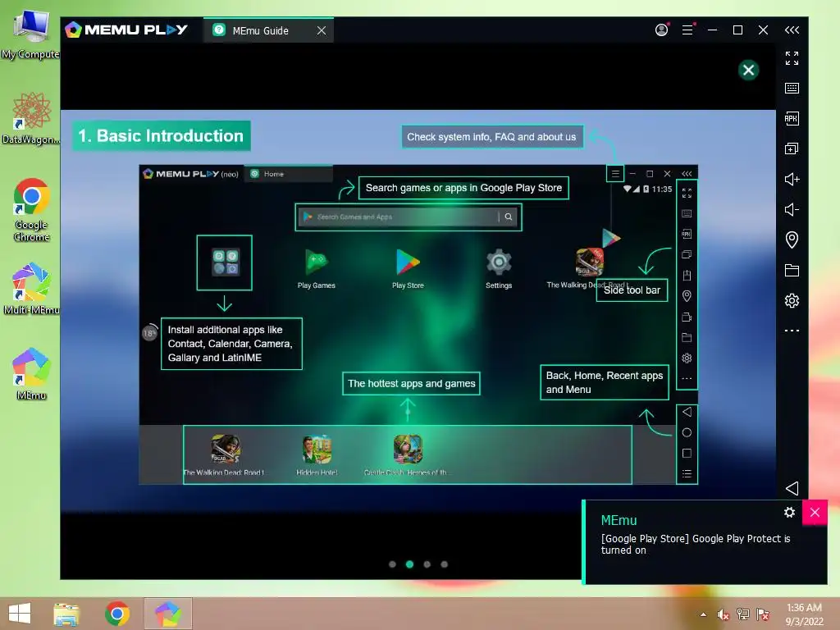The height and width of the screenshot is (630, 840).
Task: Click the guide image search box illustration
Action: tap(409, 217)
